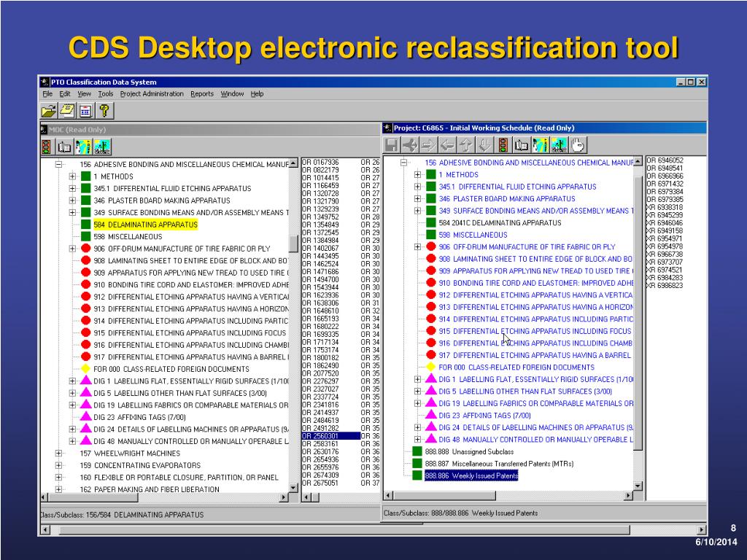Click magenta triangle beside MOC DIG 23 AFFIXING TAGS
Image resolution: width=747 pixels, height=560 pixels.
point(86,416)
